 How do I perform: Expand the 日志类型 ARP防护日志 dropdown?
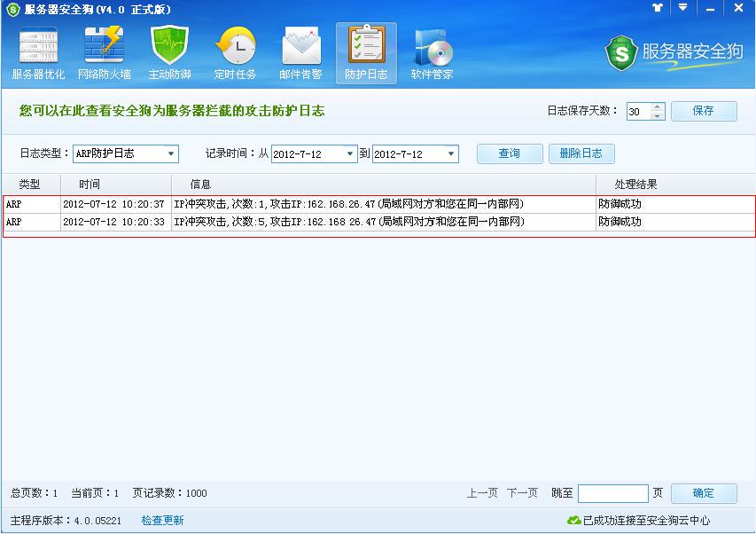171,154
